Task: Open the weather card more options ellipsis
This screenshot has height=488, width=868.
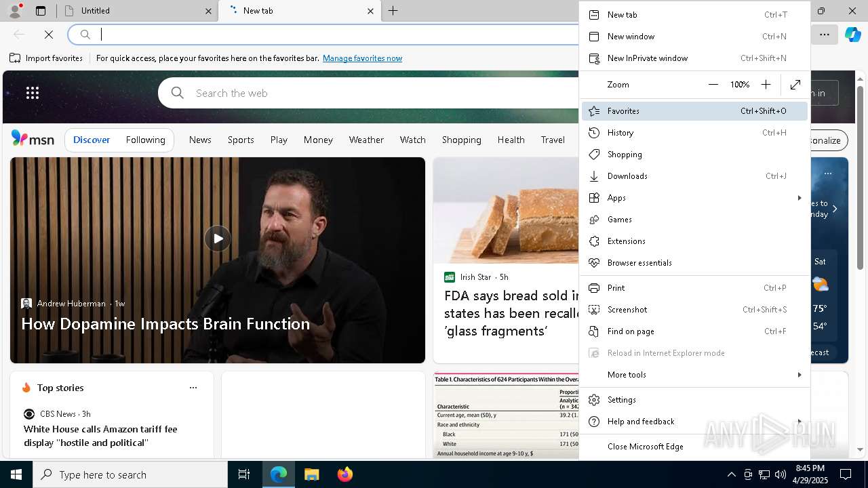Action: [x=828, y=174]
